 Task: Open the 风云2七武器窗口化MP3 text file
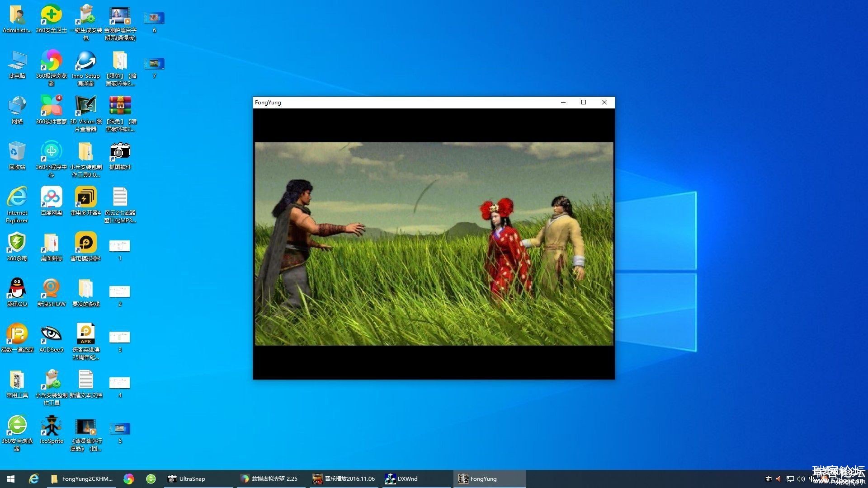pos(120,205)
